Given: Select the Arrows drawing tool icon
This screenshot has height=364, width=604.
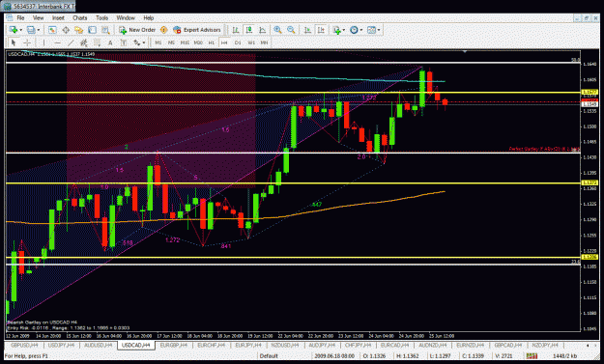Looking at the screenshot, I should (x=137, y=42).
